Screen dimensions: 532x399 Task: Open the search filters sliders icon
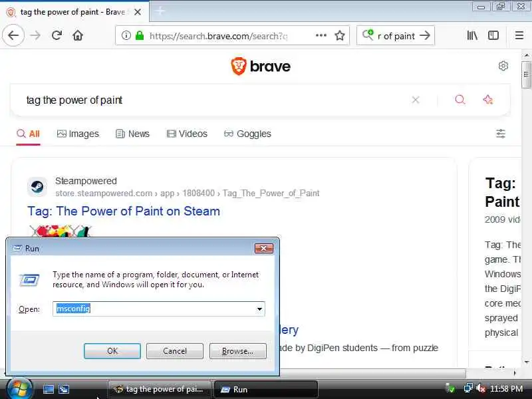pos(501,134)
